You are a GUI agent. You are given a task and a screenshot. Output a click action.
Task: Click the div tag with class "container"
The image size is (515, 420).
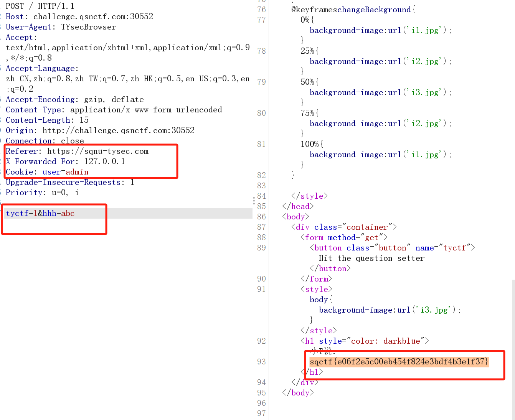coord(344,227)
